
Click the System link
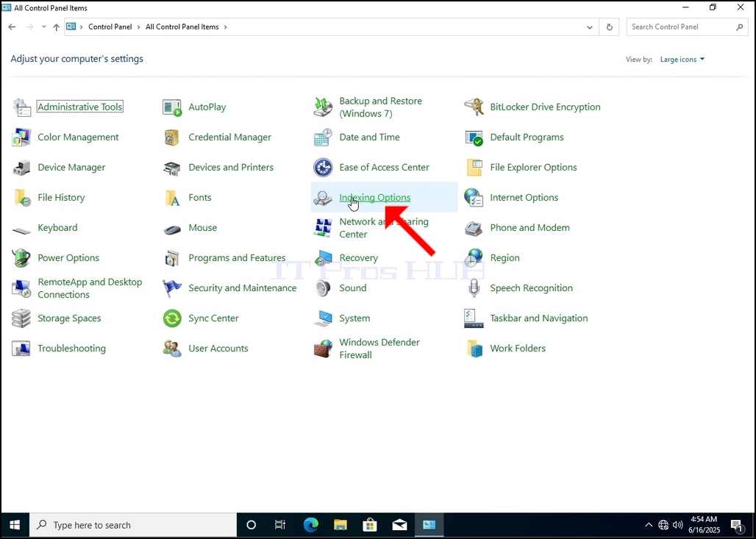(354, 318)
